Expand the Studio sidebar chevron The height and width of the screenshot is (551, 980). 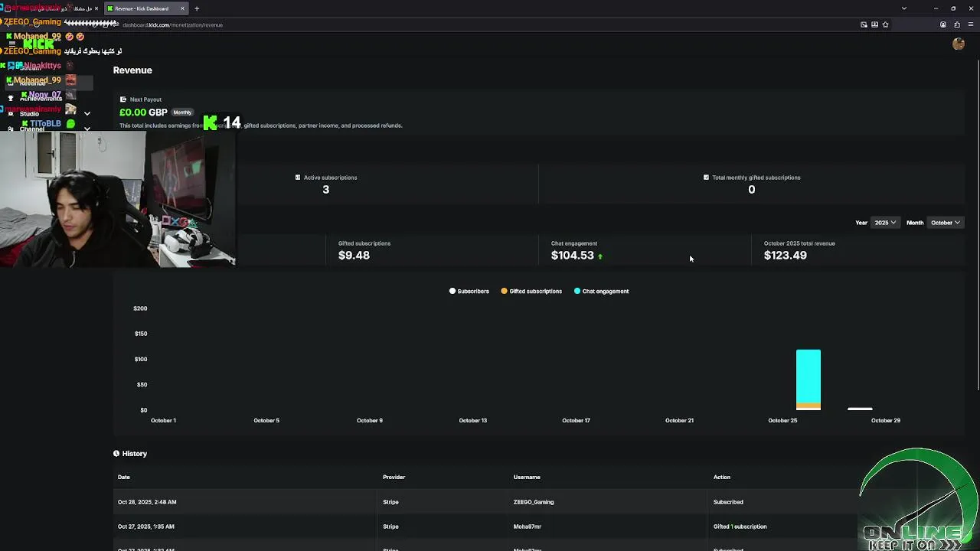tap(87, 113)
